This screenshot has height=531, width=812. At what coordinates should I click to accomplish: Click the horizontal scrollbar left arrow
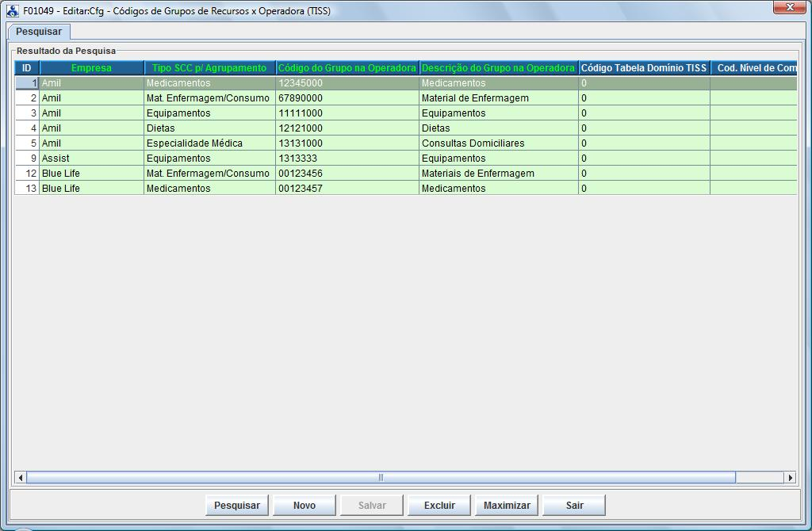(21, 478)
